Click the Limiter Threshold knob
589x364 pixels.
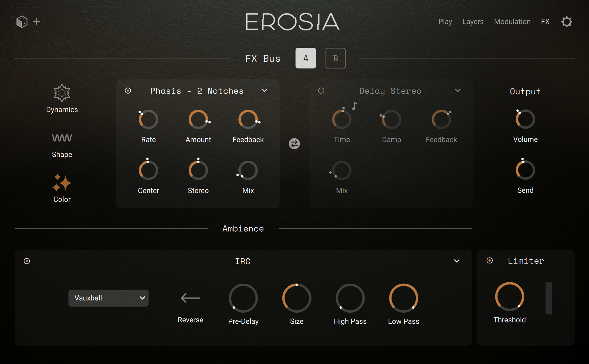509,297
